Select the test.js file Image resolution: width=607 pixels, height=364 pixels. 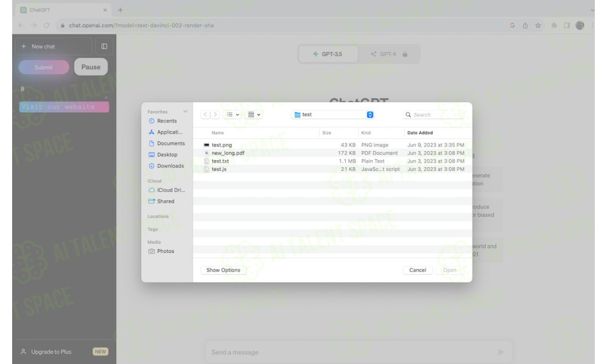click(333, 169)
